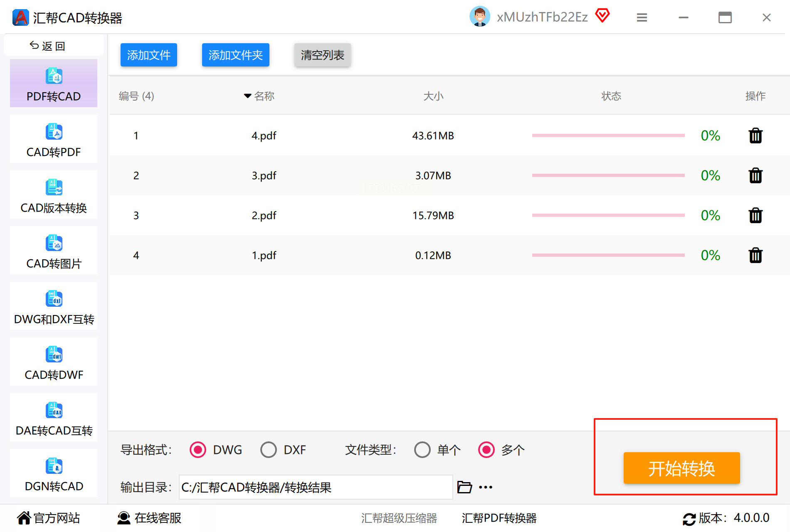Remove 2.pdf with the trash icon
790x532 pixels.
coord(755,215)
